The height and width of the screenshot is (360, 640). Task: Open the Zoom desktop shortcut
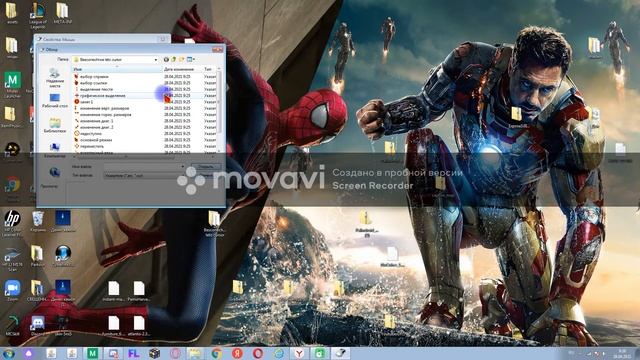[12, 291]
